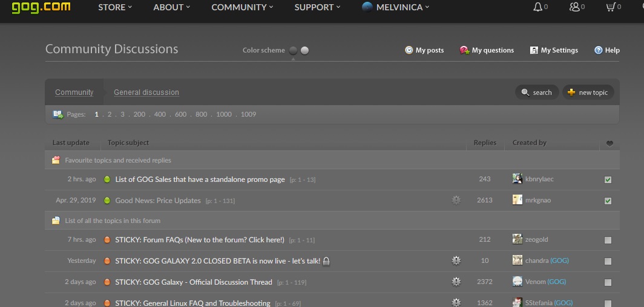644x307 pixels.
Task: Open General Linux FAQ and Troubleshooting topic
Action: click(x=192, y=303)
